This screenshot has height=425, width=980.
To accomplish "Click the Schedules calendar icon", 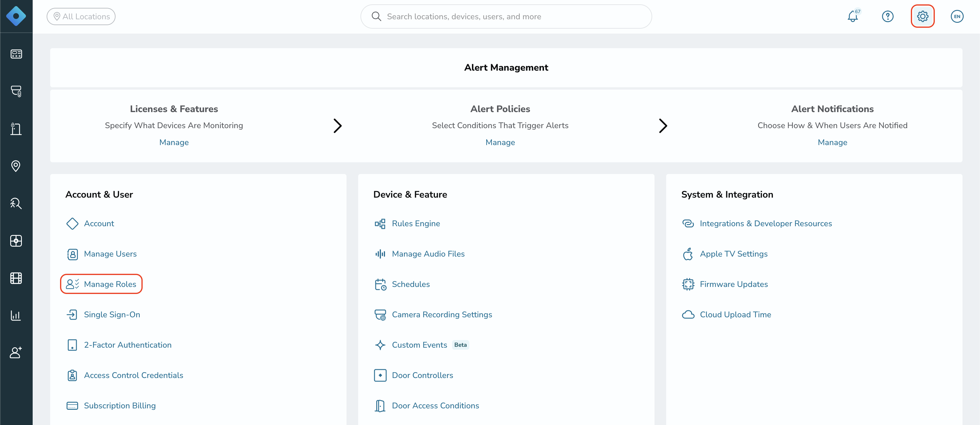I will (380, 284).
